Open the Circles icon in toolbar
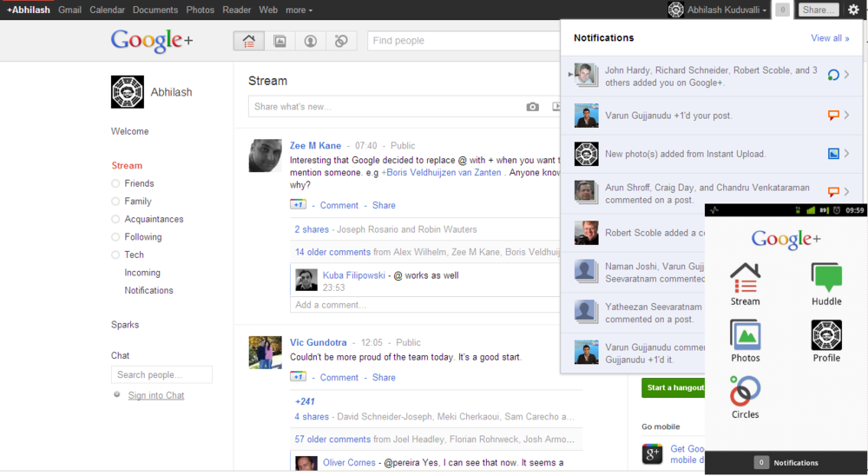Image resolution: width=868 pixels, height=476 pixels. [x=341, y=41]
